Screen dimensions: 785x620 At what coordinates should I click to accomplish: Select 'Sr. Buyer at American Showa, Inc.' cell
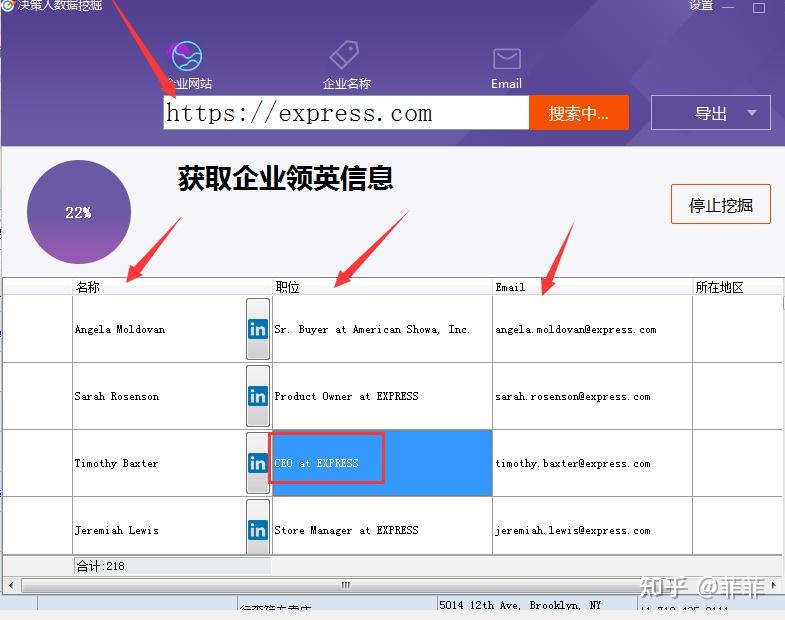tap(382, 329)
